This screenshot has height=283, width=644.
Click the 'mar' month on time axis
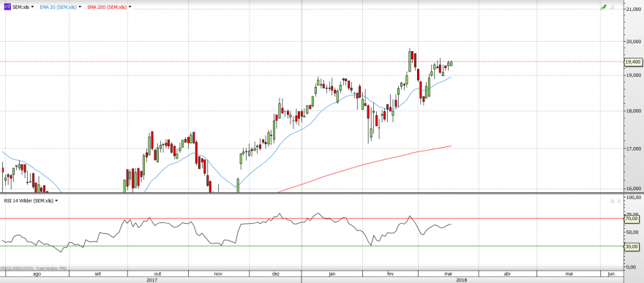(449, 273)
